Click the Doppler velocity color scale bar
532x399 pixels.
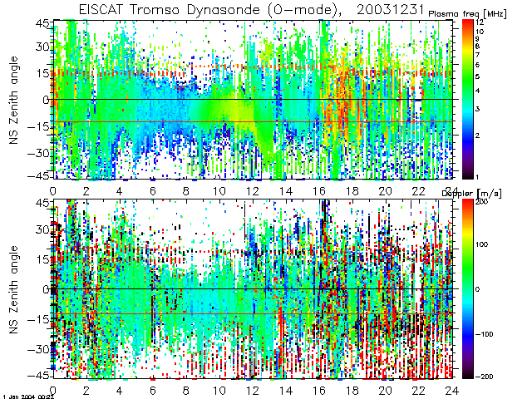click(468, 288)
